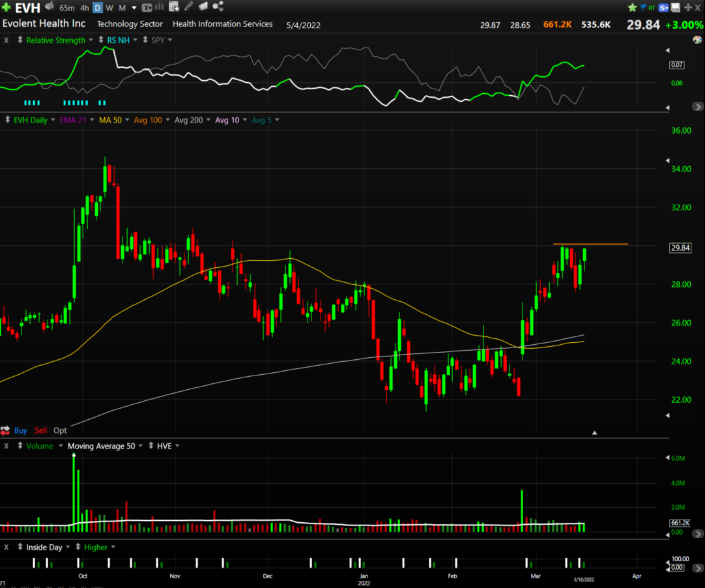Click the Technology Sector link

pos(130,24)
